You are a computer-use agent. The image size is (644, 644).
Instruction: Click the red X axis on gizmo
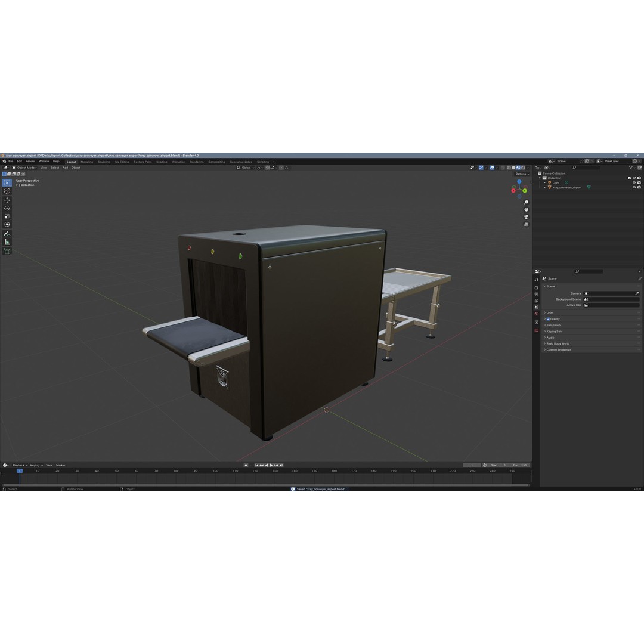tap(513, 191)
